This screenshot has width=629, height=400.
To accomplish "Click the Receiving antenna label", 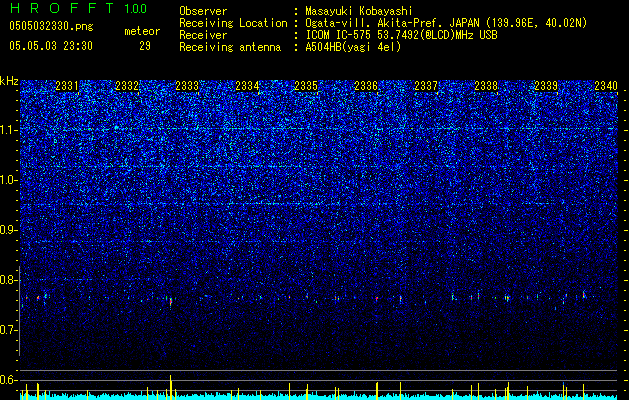I will pyautogui.click(x=230, y=47).
